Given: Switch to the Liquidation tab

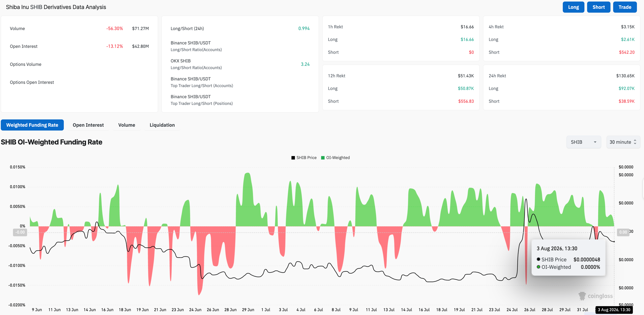Looking at the screenshot, I should (x=162, y=125).
